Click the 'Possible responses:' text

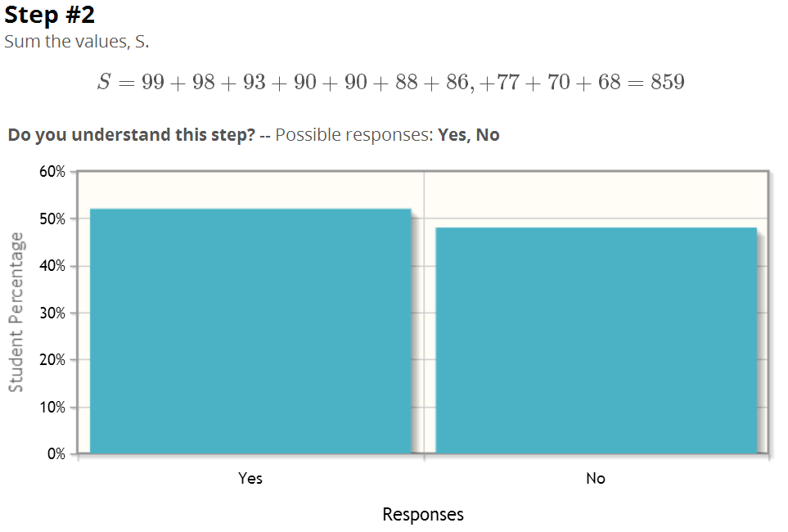pos(353,135)
